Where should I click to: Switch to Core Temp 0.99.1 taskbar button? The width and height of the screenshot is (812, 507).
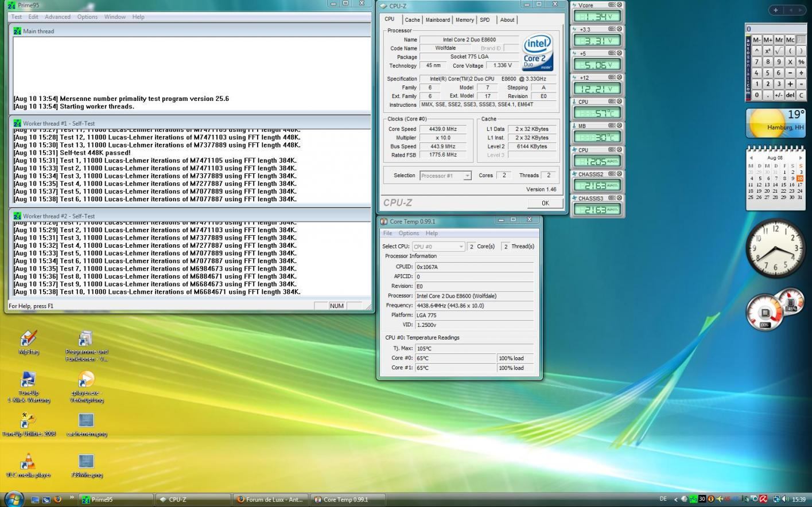click(x=349, y=500)
